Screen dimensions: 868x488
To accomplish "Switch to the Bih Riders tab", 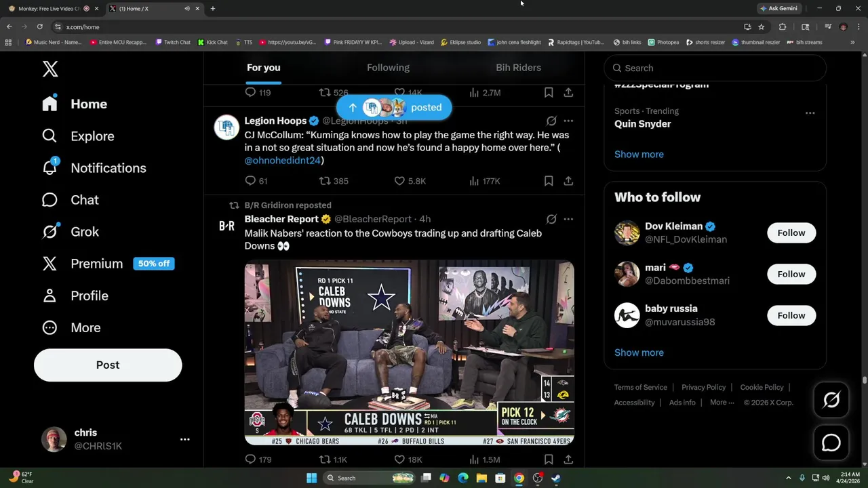I will 518,68.
